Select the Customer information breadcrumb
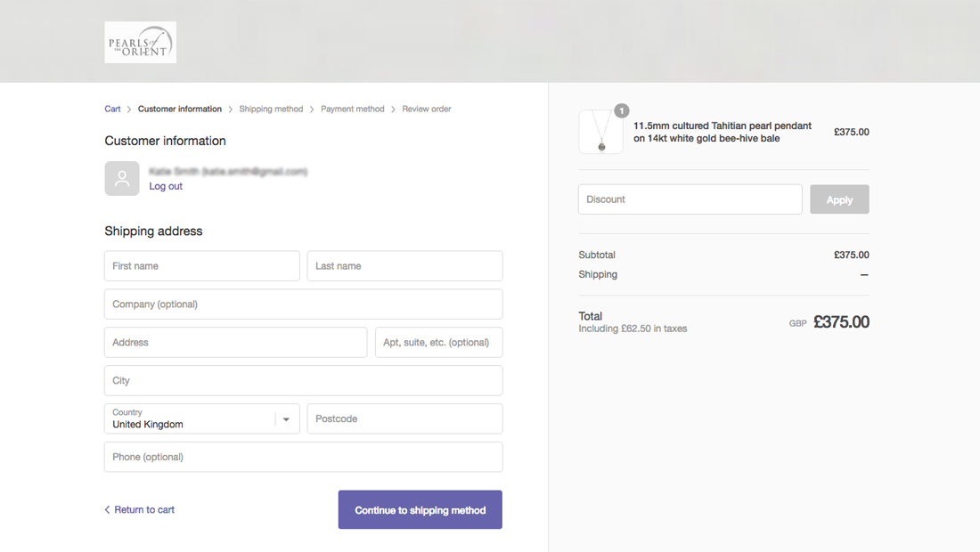 point(180,110)
